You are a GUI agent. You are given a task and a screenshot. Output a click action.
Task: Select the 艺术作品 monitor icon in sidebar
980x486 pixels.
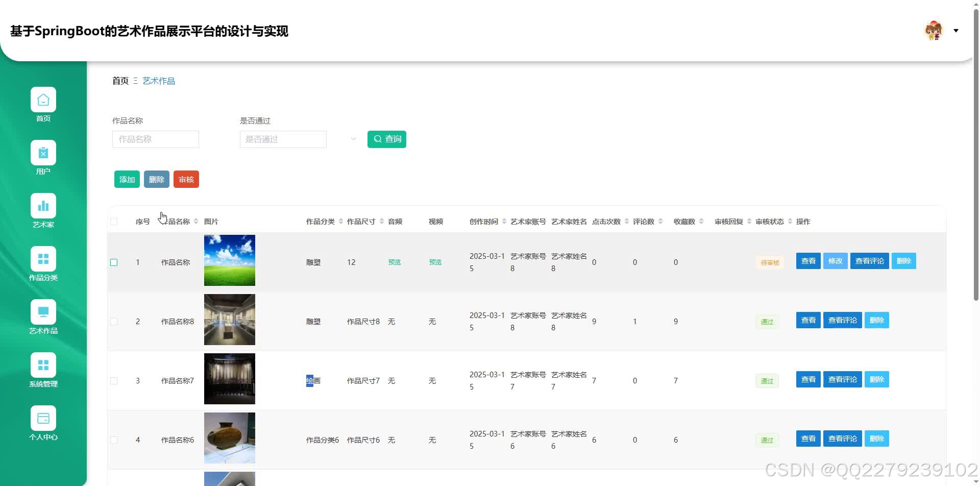43,312
